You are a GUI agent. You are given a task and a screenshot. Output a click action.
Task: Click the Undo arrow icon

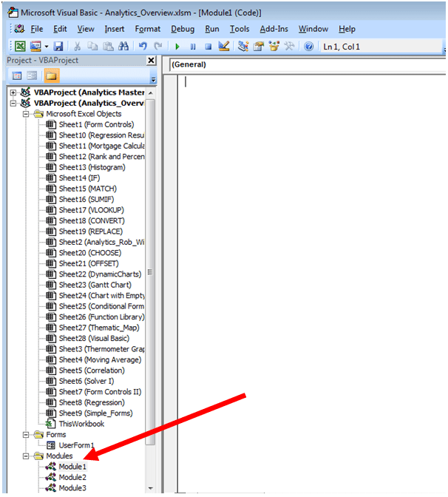[143, 47]
